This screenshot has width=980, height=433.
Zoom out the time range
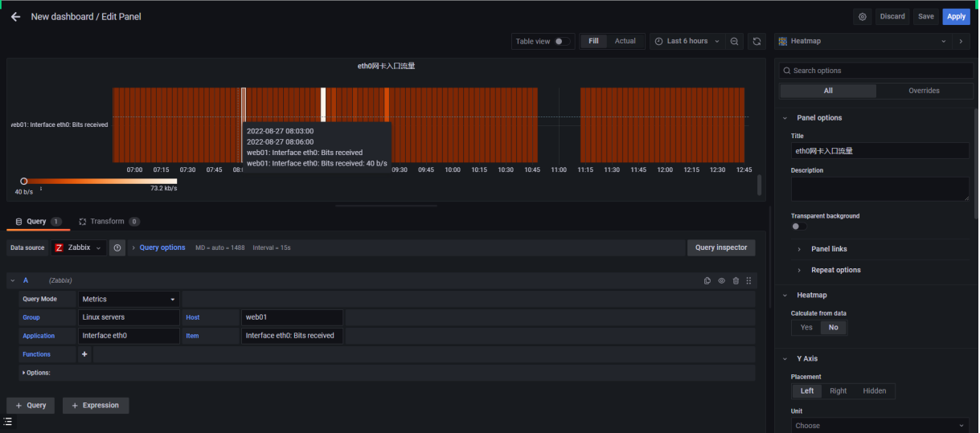pos(735,41)
